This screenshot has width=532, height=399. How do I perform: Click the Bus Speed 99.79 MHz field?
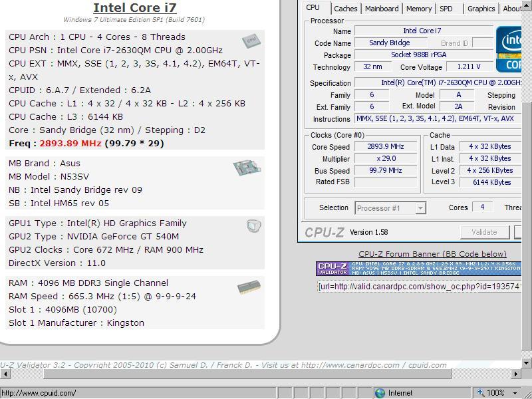[386, 170]
